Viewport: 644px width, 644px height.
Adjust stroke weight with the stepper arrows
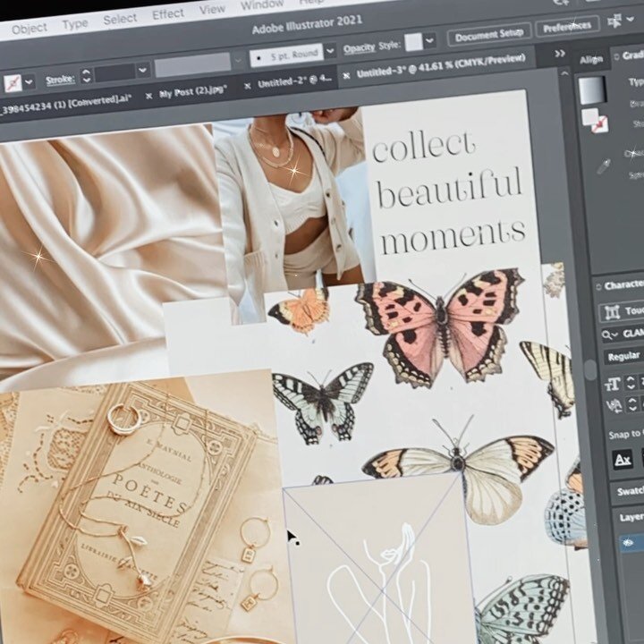pyautogui.click(x=86, y=75)
